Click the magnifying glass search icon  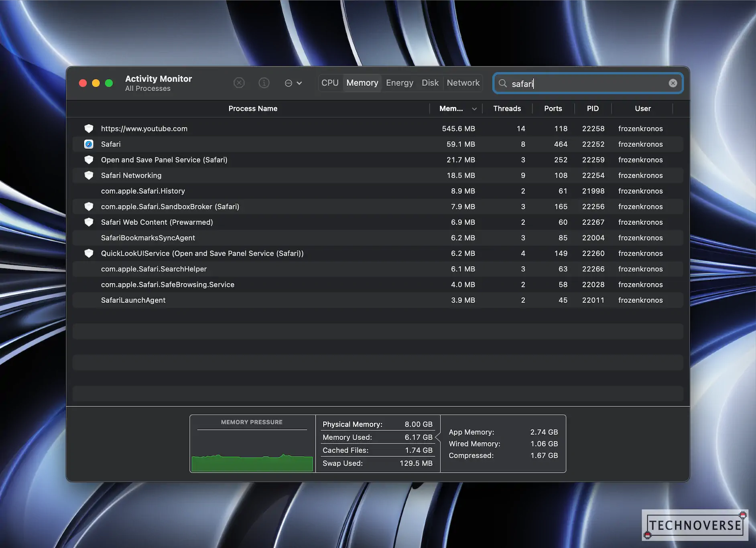pyautogui.click(x=503, y=83)
